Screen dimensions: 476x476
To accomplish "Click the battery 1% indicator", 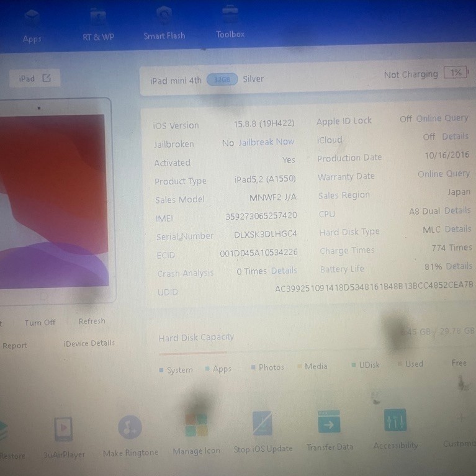I will click(456, 73).
